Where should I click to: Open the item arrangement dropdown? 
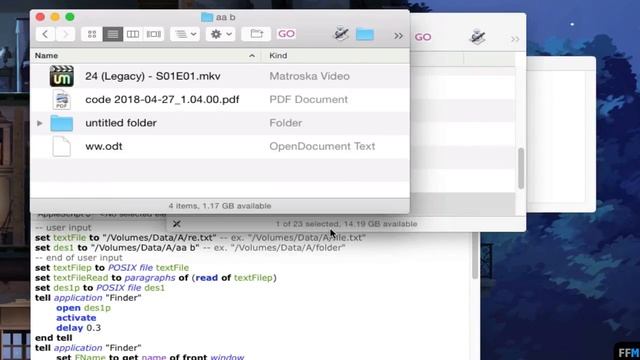coord(185,34)
